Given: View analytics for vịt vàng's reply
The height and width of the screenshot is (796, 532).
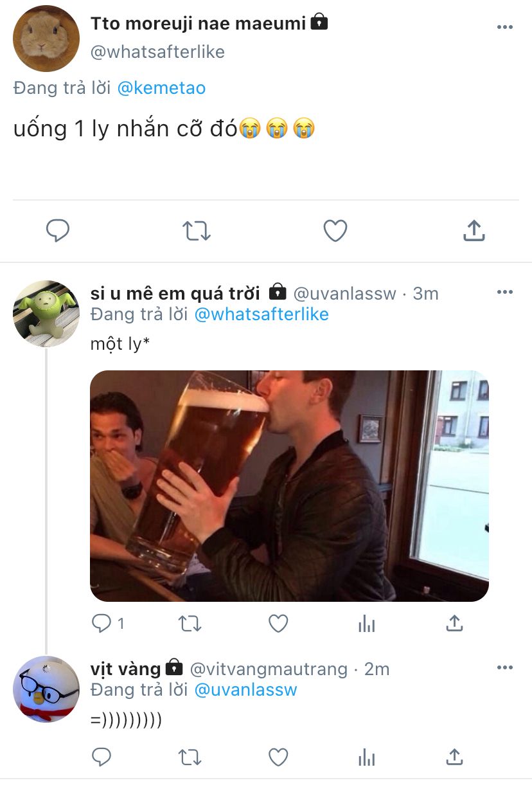Looking at the screenshot, I should click(366, 757).
